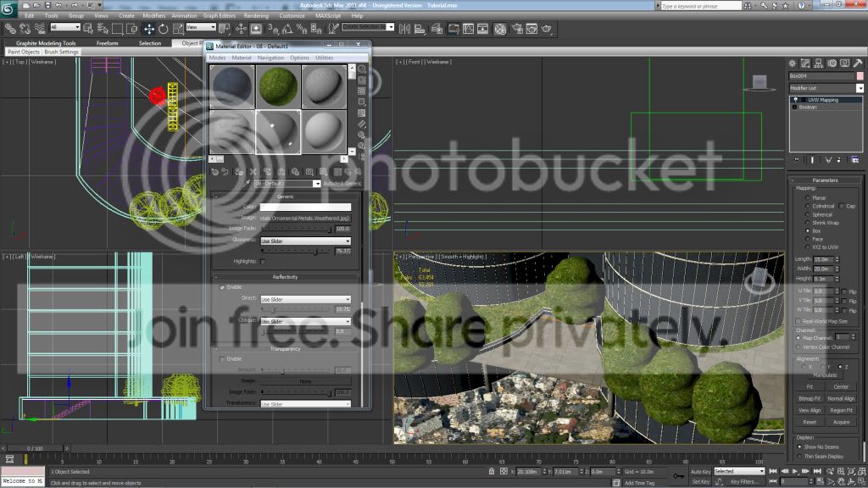The image size is (868, 488).
Task: Open the selection filter All dropdown
Action: coord(65,26)
